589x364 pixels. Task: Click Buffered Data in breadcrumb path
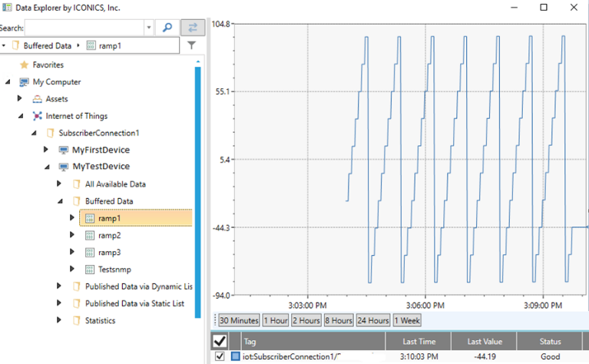tap(47, 46)
